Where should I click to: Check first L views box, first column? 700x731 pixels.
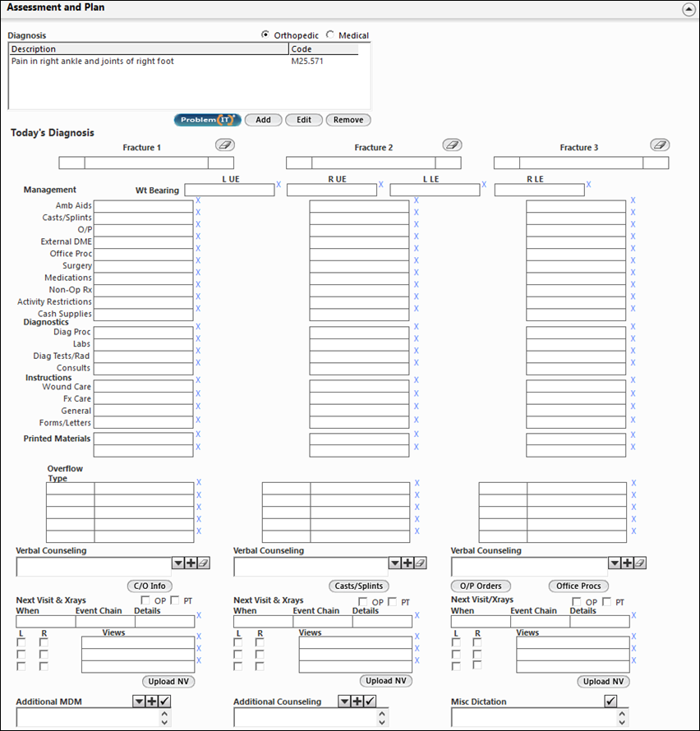(x=21, y=643)
